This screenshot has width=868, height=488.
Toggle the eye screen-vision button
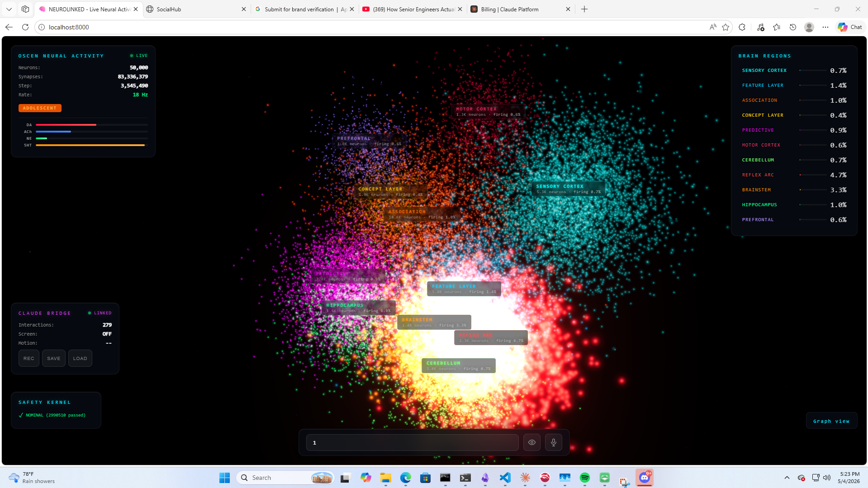tap(532, 442)
